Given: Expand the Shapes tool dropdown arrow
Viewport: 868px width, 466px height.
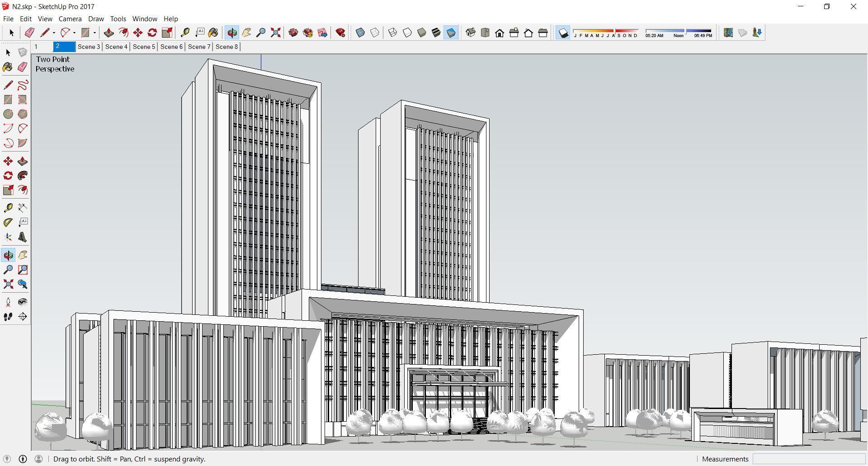Looking at the screenshot, I should click(x=94, y=33).
